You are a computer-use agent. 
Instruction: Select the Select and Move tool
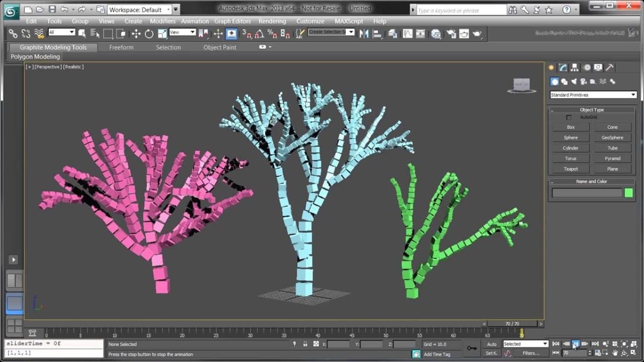136,33
